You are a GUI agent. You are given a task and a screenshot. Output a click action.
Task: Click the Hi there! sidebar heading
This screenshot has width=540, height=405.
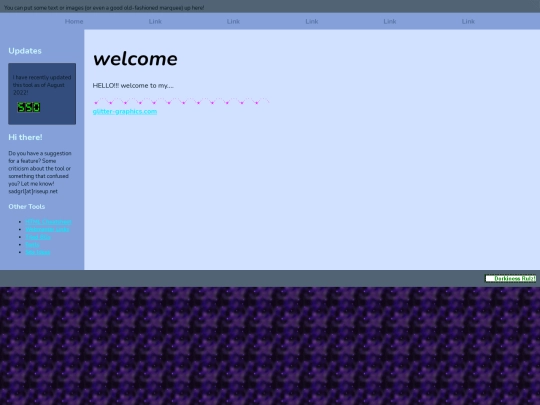coord(25,137)
